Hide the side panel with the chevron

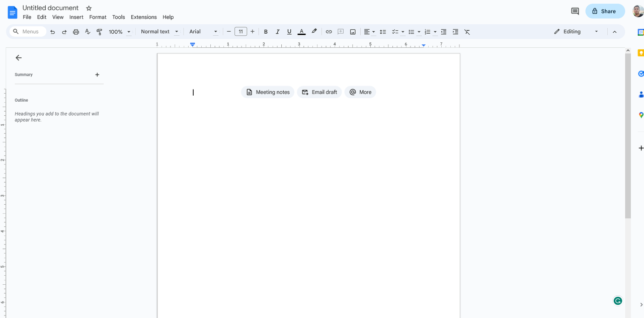pos(641,305)
